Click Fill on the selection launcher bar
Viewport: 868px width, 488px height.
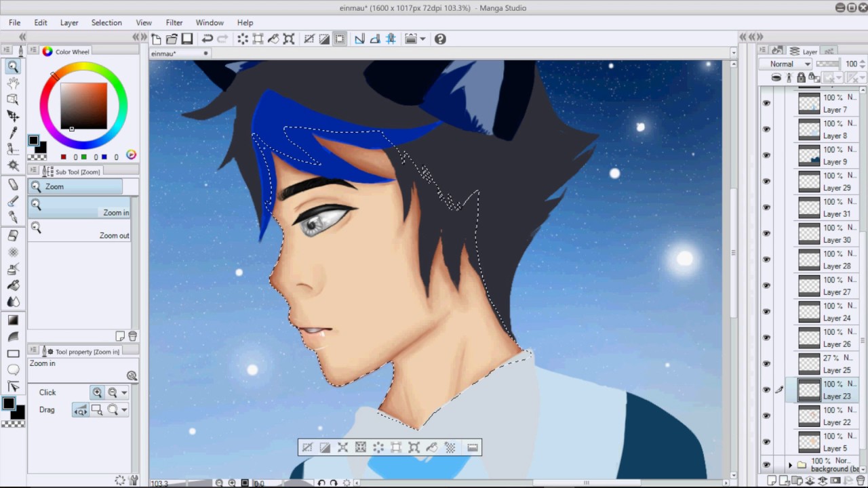[x=432, y=447]
